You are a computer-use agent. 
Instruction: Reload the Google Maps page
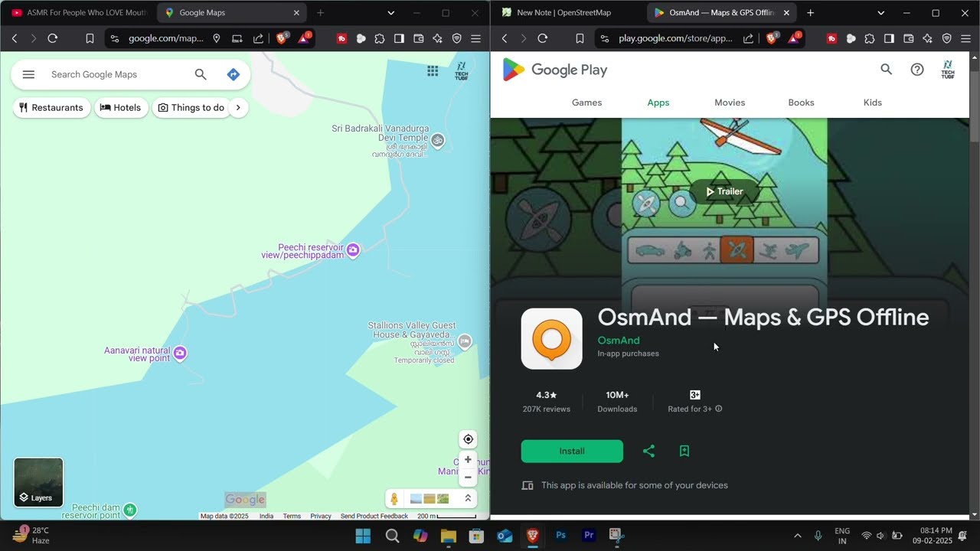pyautogui.click(x=53, y=38)
